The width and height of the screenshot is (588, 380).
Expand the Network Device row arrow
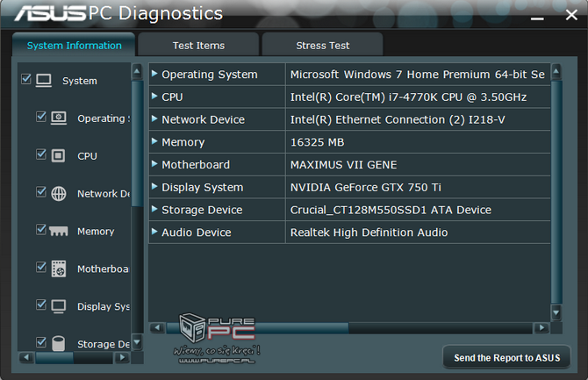pyautogui.click(x=154, y=118)
